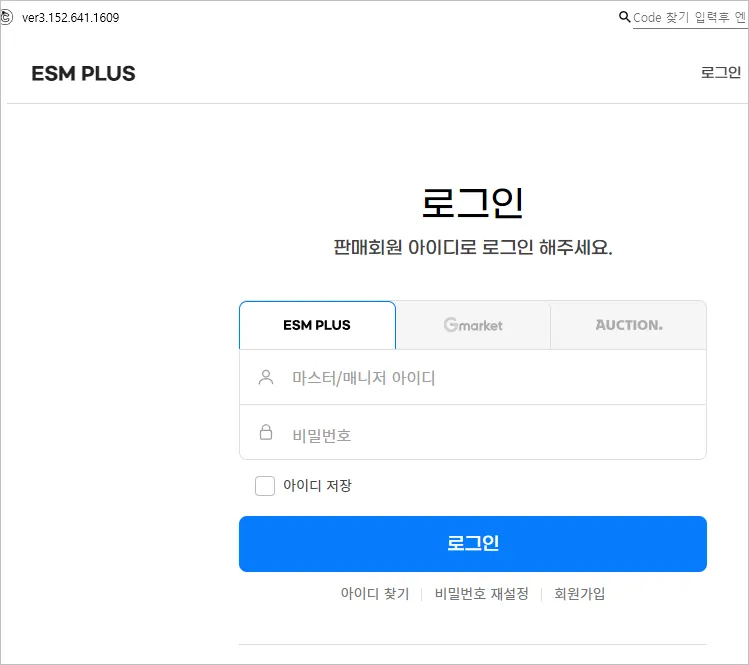Click the user icon in the ID field
The width and height of the screenshot is (749, 665).
pyautogui.click(x=266, y=377)
